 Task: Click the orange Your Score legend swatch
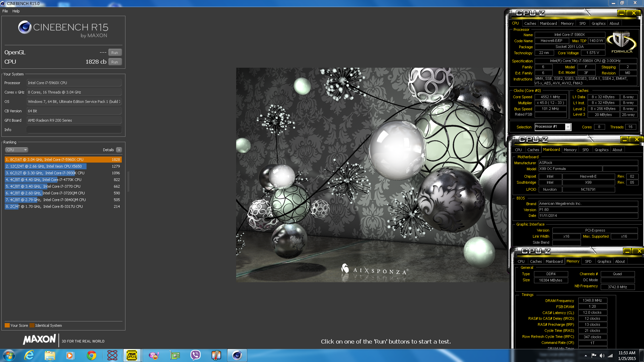(7, 325)
